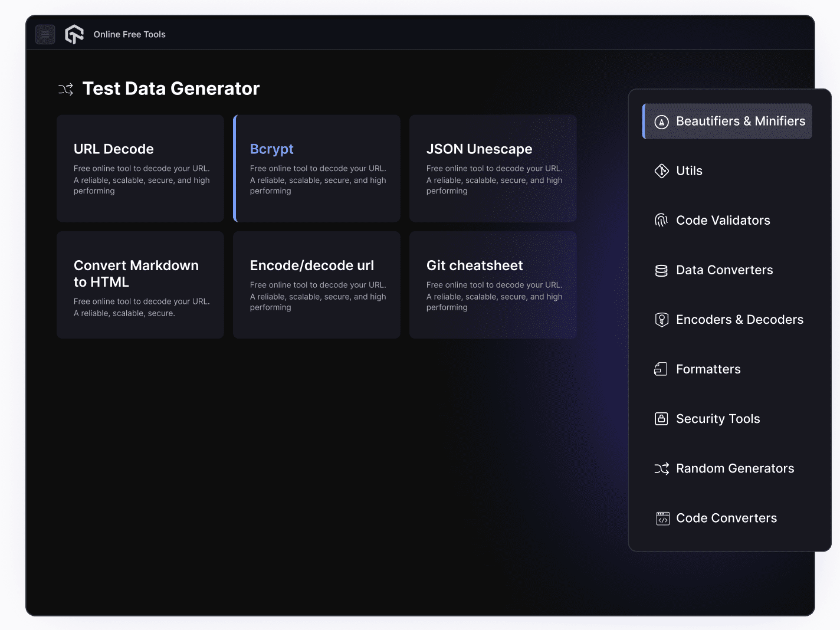
Task: Open the Encode/decode url tool
Action: 317,285
